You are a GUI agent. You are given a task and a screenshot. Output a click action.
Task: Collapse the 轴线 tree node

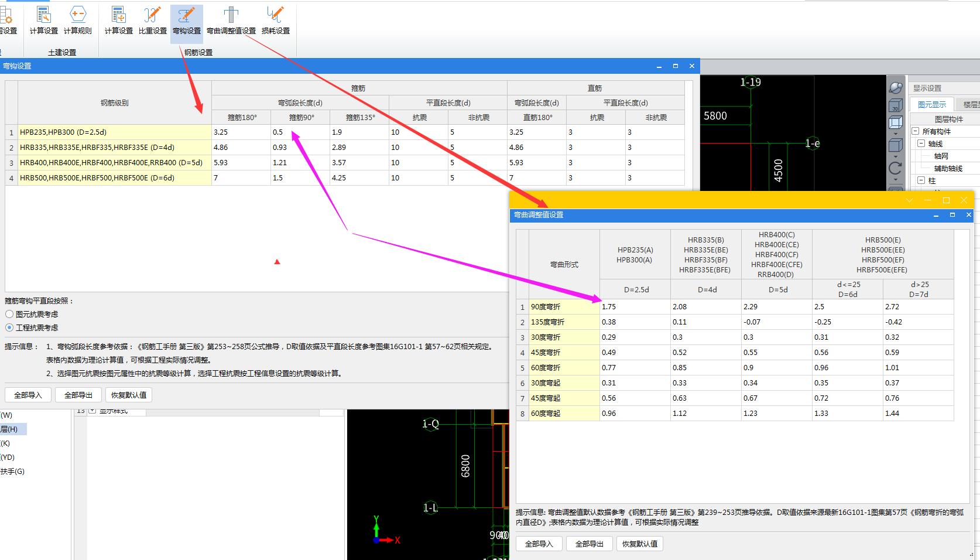click(921, 144)
